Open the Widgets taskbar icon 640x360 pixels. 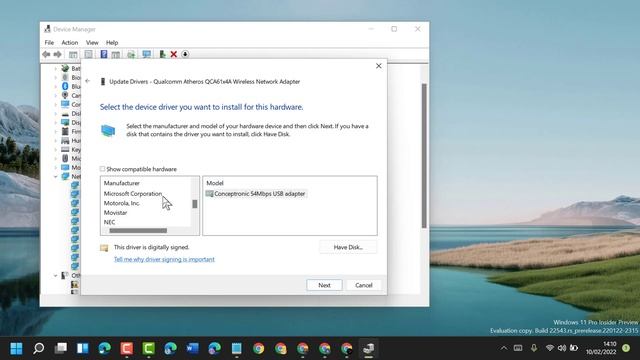coord(83,348)
